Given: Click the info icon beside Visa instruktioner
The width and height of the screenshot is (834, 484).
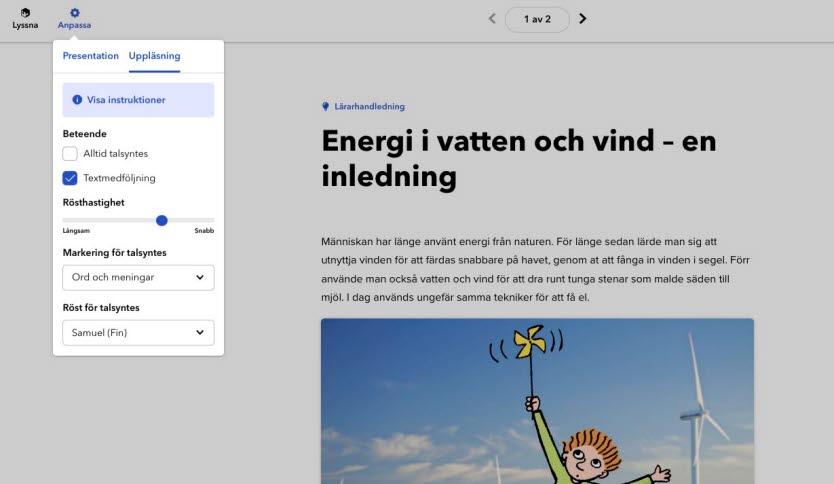Looking at the screenshot, I should click(x=77, y=99).
